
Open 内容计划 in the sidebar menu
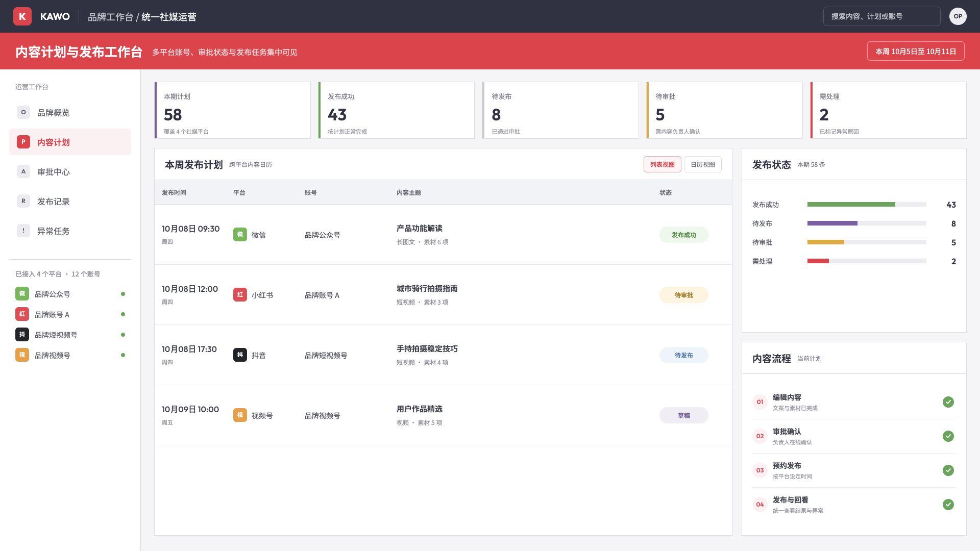click(x=70, y=142)
